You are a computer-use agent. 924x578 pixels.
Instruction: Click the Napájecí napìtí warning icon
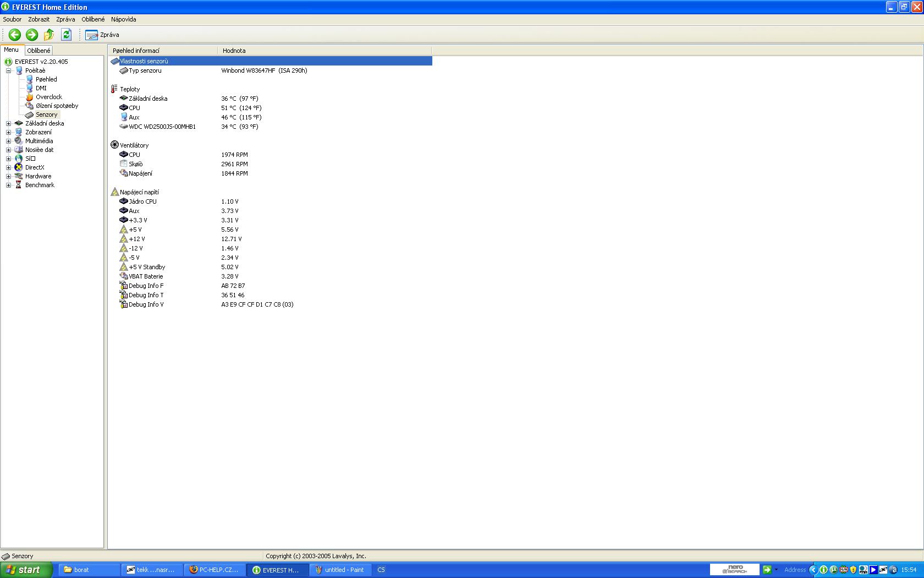click(114, 192)
